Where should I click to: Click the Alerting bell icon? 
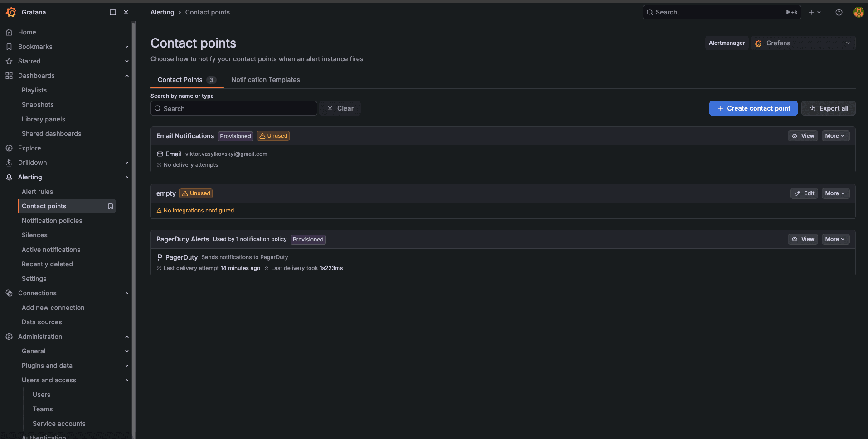9,177
